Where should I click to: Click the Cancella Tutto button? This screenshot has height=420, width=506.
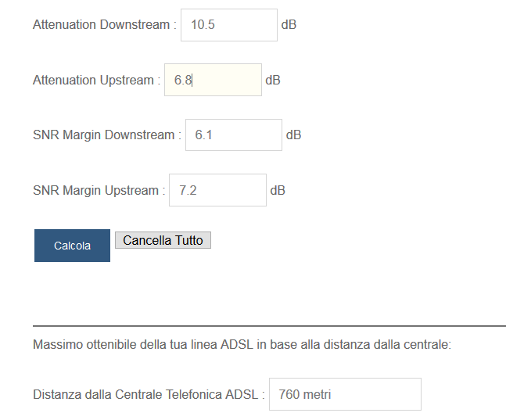click(163, 241)
